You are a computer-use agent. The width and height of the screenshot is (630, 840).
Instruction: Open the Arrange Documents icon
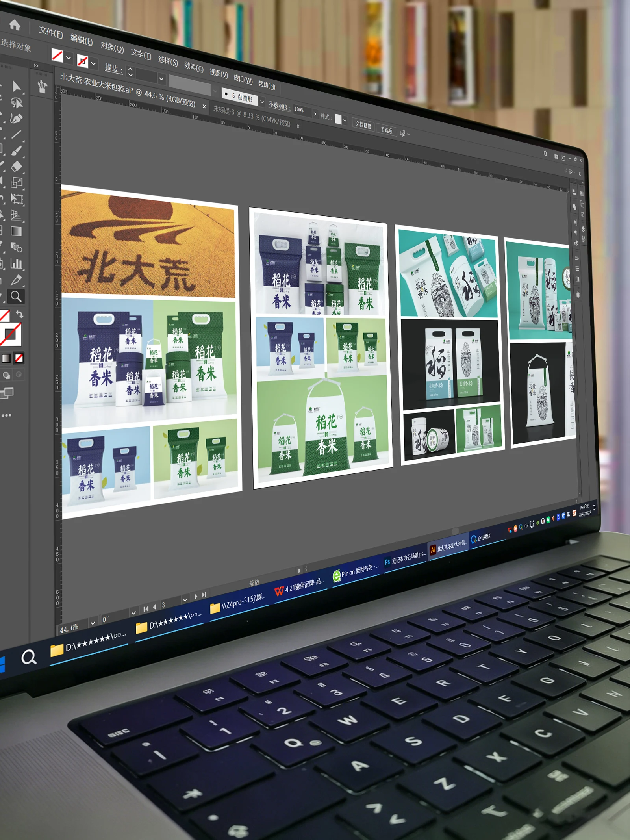tap(556, 157)
